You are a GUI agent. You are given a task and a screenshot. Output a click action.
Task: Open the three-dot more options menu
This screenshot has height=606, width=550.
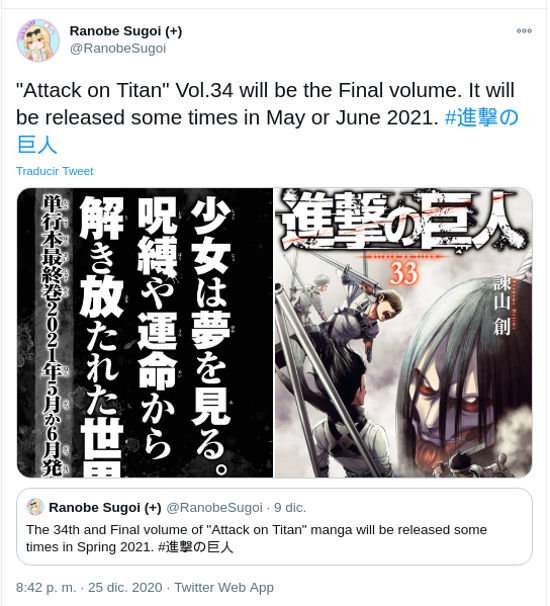coord(524,31)
